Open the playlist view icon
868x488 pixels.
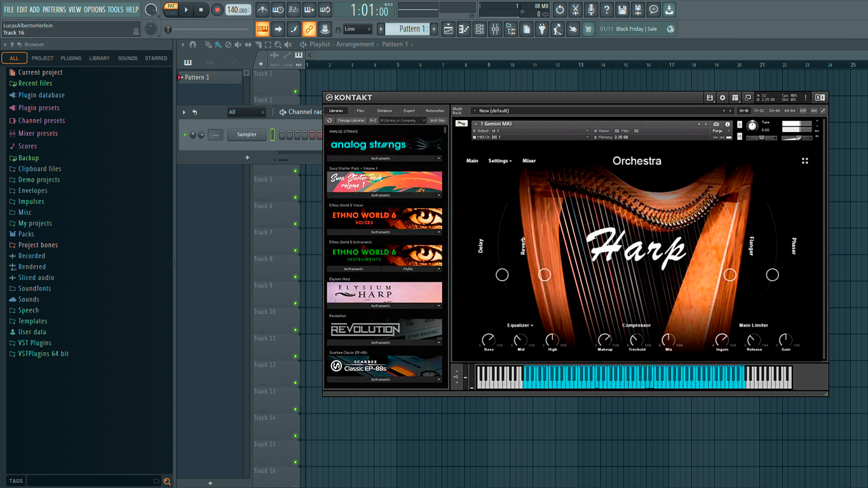coord(448,29)
